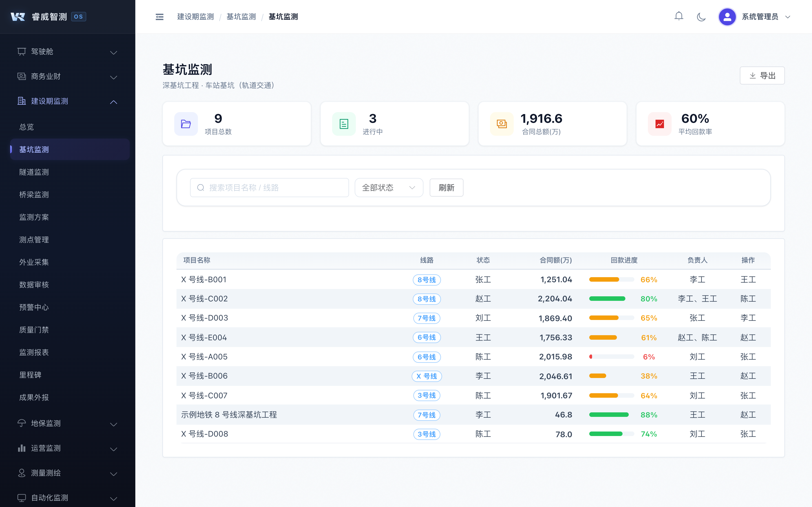This screenshot has width=812, height=507.
Task: Select the 预警中心 menu item
Action: click(34, 307)
